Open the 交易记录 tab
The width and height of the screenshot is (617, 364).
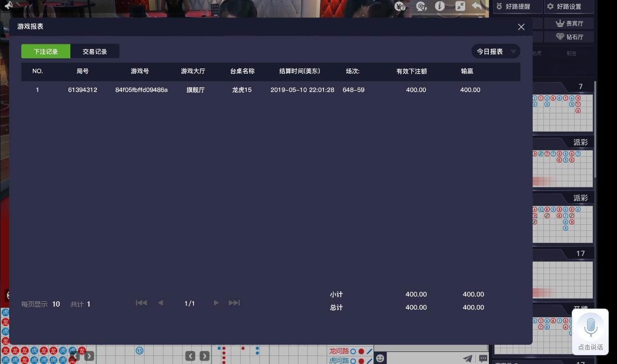(x=94, y=52)
